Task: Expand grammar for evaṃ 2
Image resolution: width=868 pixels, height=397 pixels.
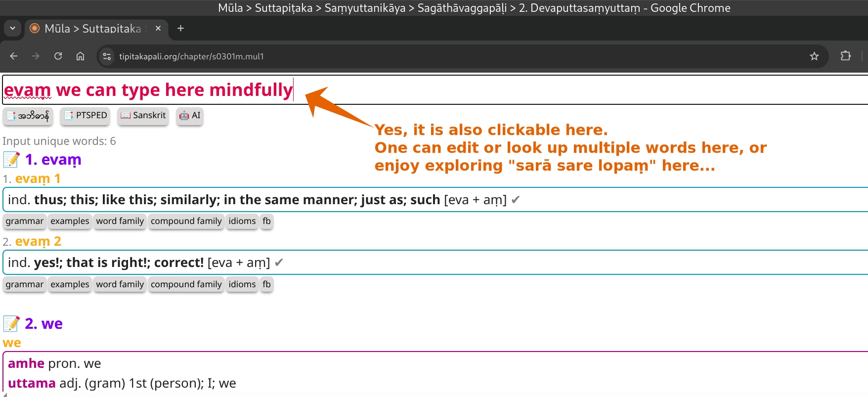Action: [x=25, y=284]
